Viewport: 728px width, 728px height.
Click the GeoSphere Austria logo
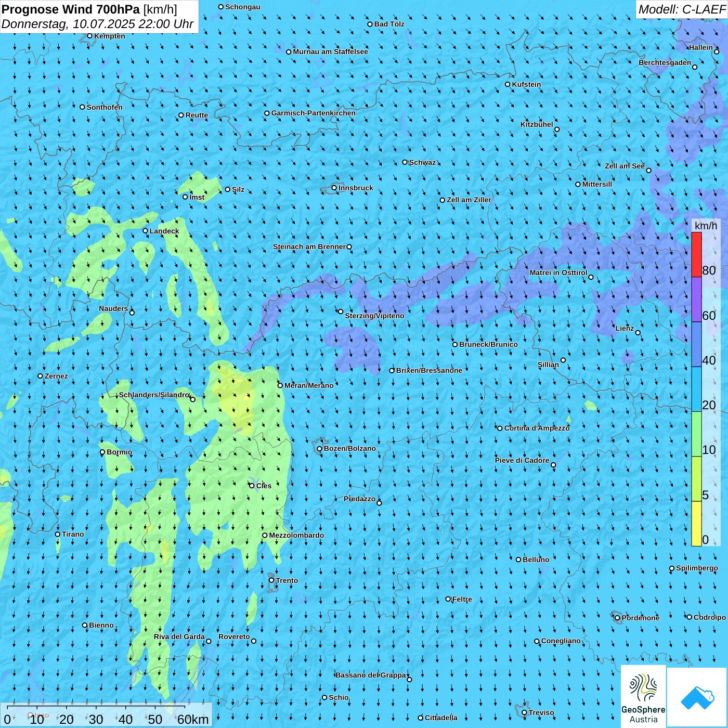643,696
